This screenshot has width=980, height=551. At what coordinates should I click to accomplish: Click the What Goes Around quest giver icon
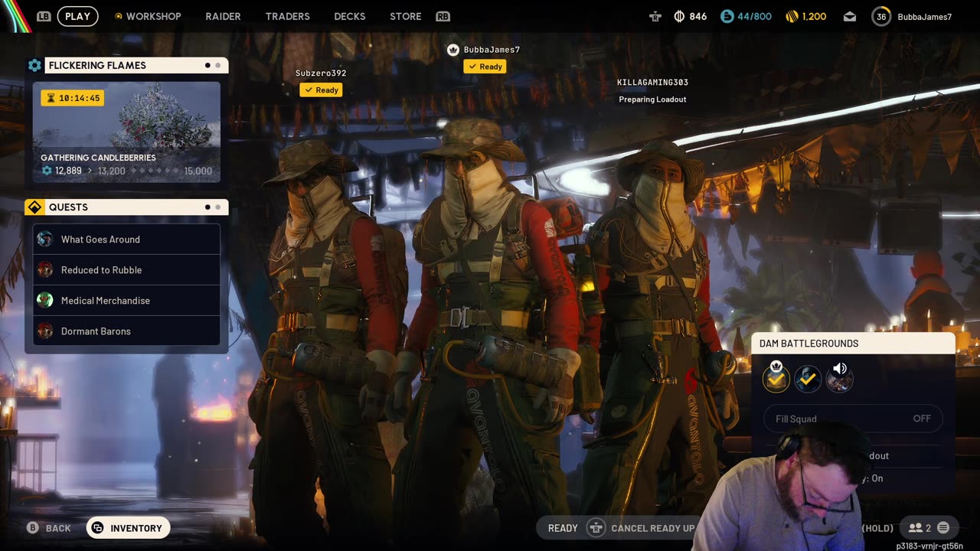45,240
